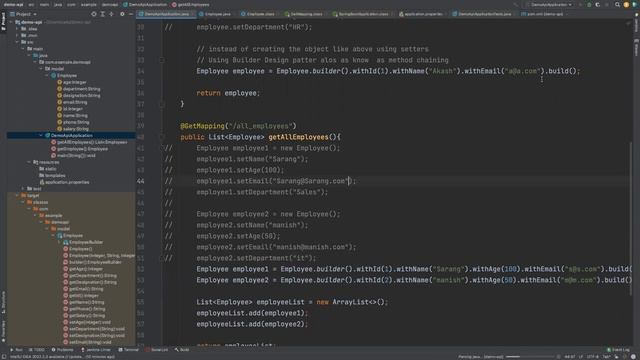Toggle the Structure tool window stripe button
Viewport: 640px width, 360px height.
click(3, 302)
